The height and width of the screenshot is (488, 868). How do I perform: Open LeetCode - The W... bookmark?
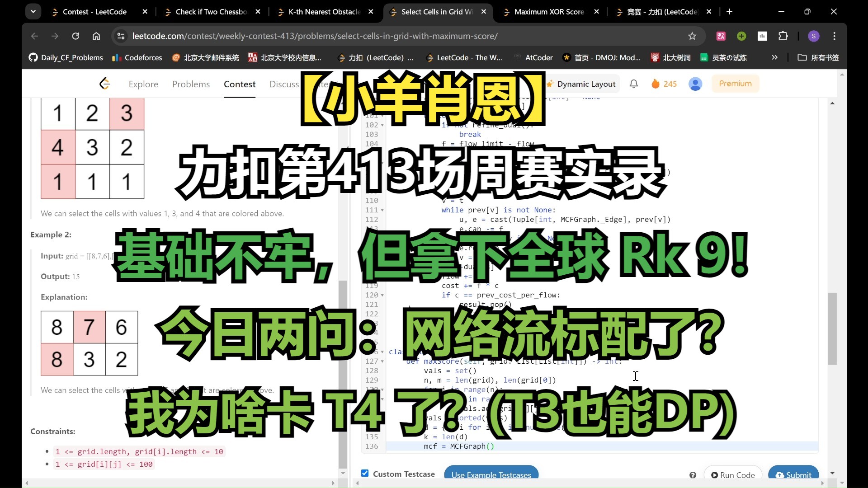tap(464, 57)
